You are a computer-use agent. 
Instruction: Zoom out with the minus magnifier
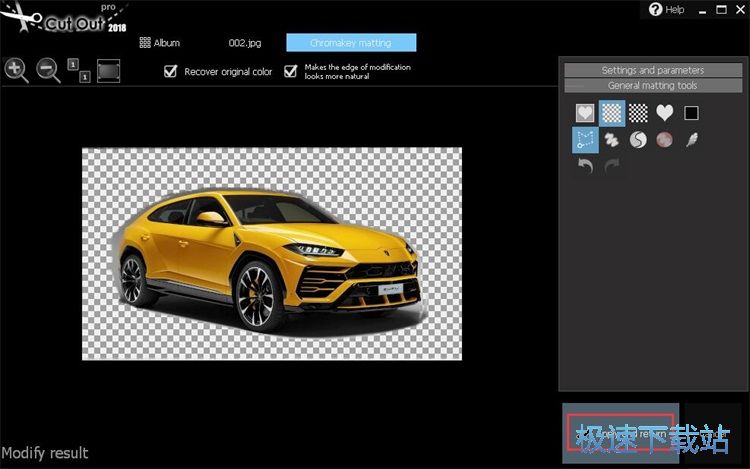tap(48, 70)
